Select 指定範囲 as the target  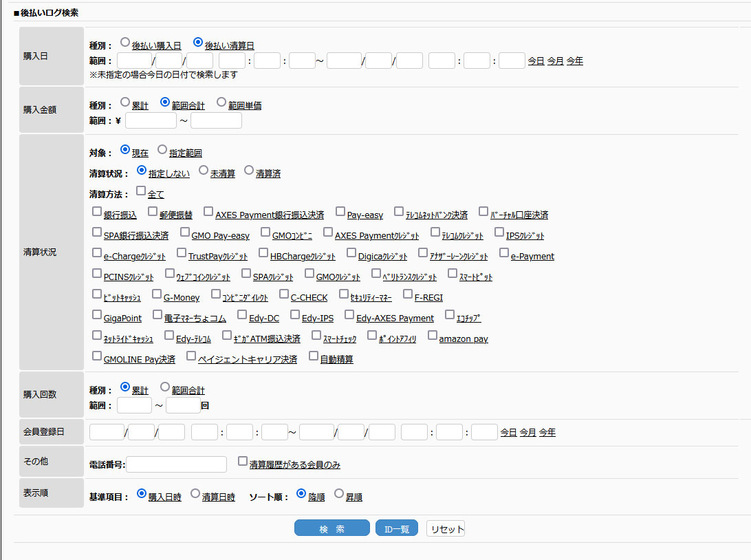pyautogui.click(x=162, y=149)
